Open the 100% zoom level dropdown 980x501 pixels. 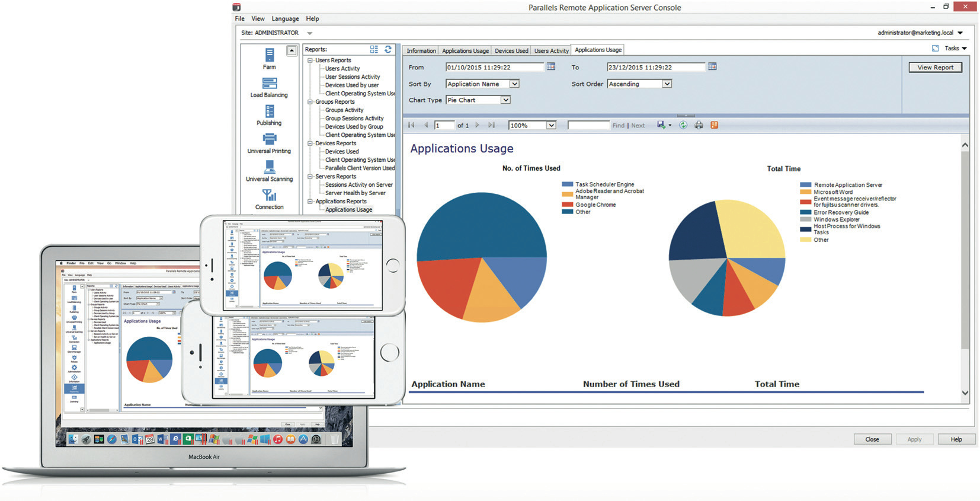[x=551, y=125]
